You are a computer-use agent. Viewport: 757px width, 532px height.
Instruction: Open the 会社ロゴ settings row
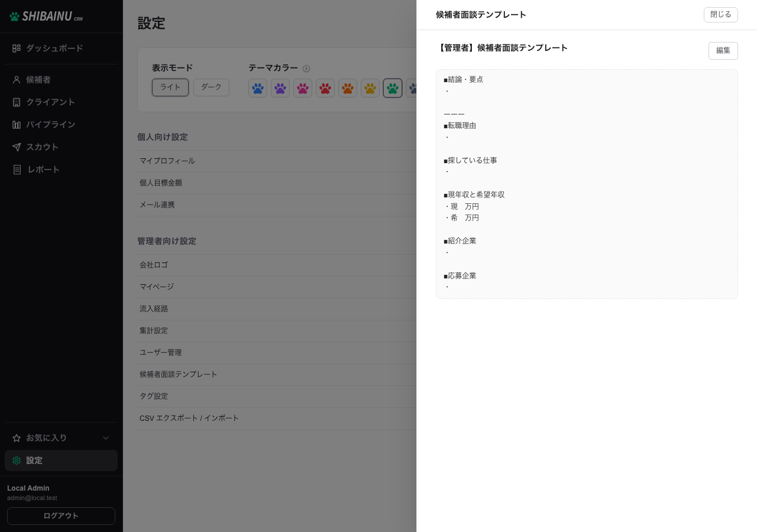coord(277,265)
